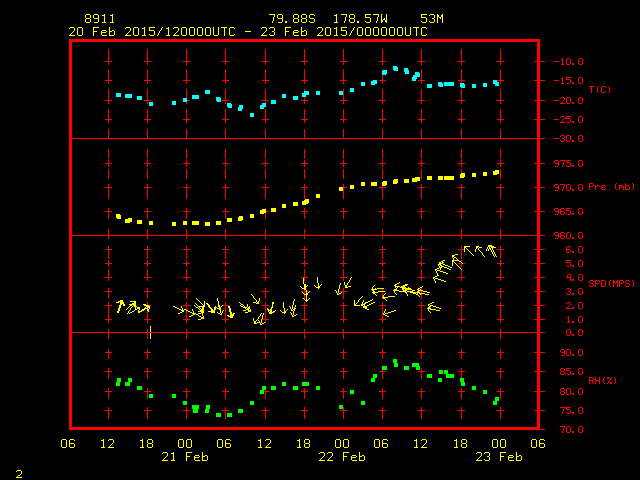Screen dimensions: 640x480
Task: Click the -30.0 temperature tick
Action: point(568,139)
